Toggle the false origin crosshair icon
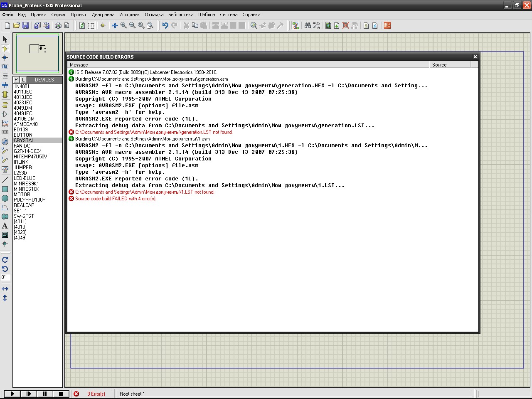 click(x=103, y=26)
